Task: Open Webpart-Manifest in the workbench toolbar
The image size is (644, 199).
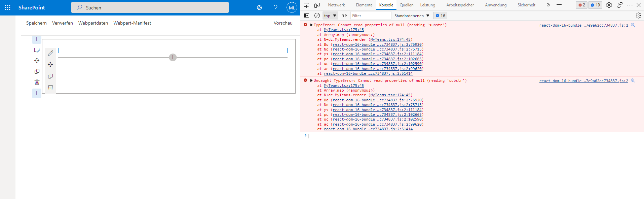Action: click(132, 23)
